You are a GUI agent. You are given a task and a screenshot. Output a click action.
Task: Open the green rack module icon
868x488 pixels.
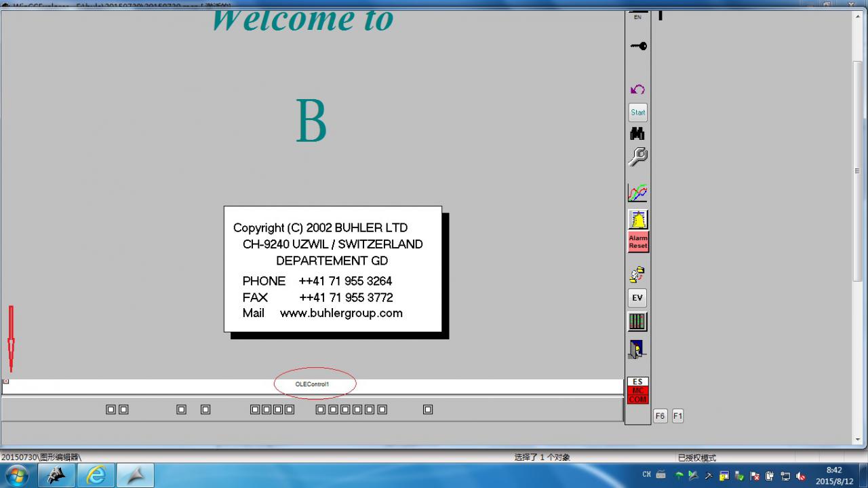click(x=637, y=322)
